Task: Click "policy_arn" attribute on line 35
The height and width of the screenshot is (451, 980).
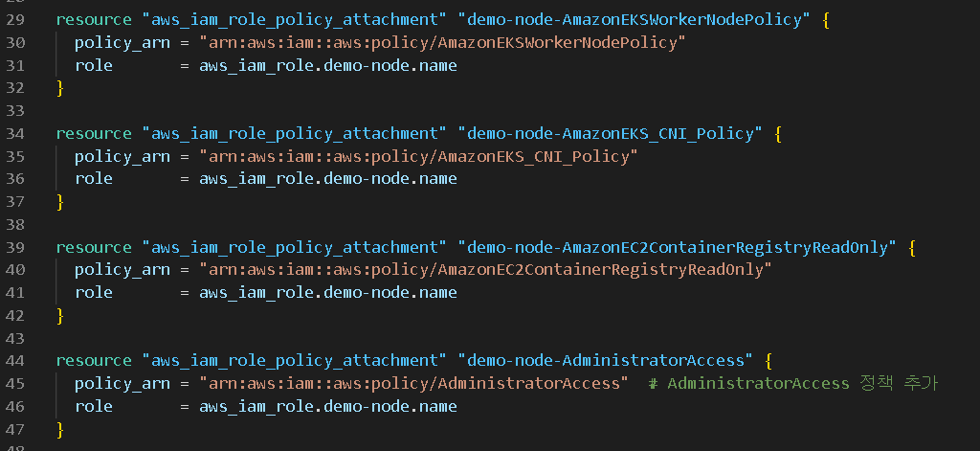Action: 122,156
